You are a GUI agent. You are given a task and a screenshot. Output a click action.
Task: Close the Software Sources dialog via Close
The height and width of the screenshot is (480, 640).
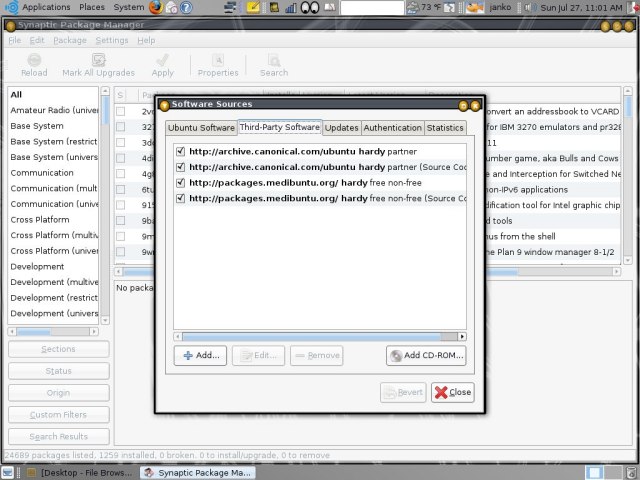point(453,392)
